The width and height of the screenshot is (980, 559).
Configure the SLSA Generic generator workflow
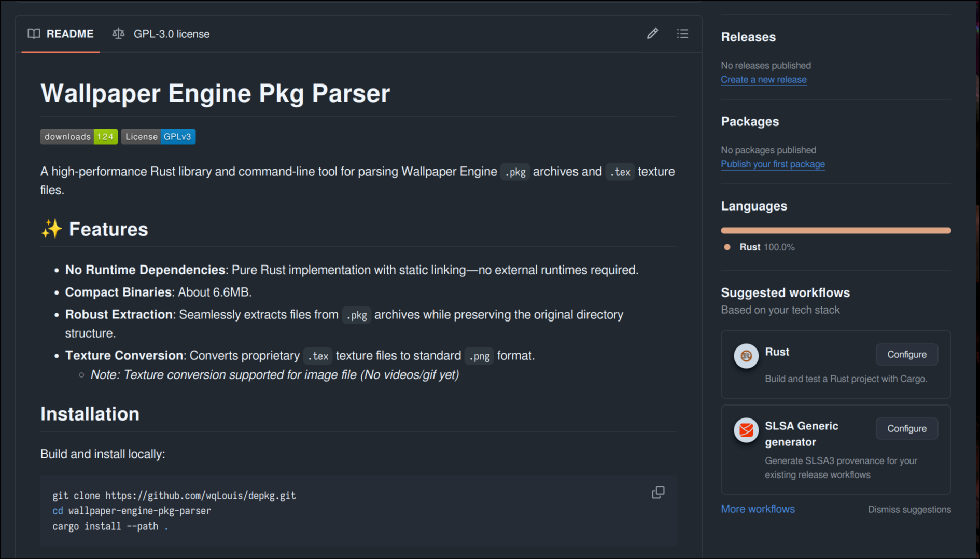coord(906,429)
